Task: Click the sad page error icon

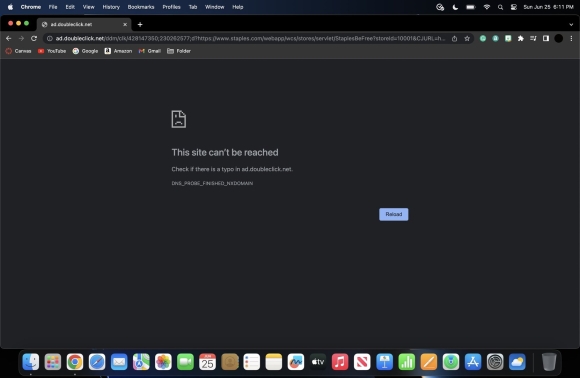Action: (179, 119)
